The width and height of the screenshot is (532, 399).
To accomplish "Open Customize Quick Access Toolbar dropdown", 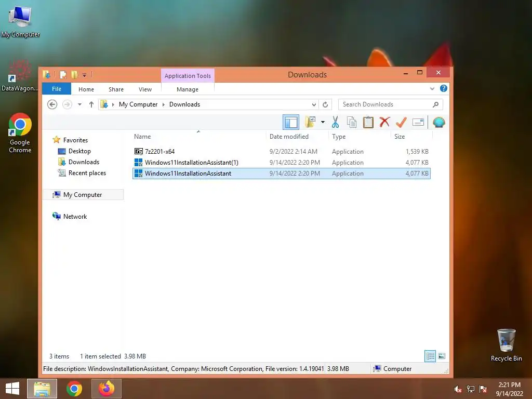I will 85,75.
